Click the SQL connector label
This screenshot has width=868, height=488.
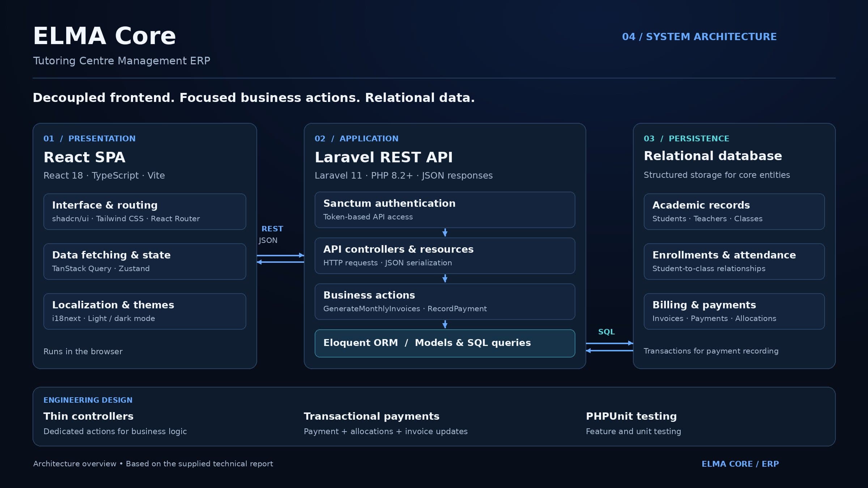click(x=607, y=332)
